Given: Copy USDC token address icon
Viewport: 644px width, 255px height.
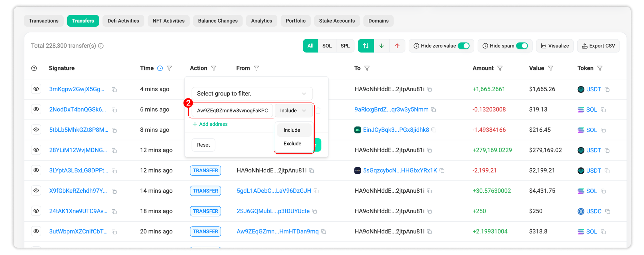Looking at the screenshot, I should [x=608, y=211].
